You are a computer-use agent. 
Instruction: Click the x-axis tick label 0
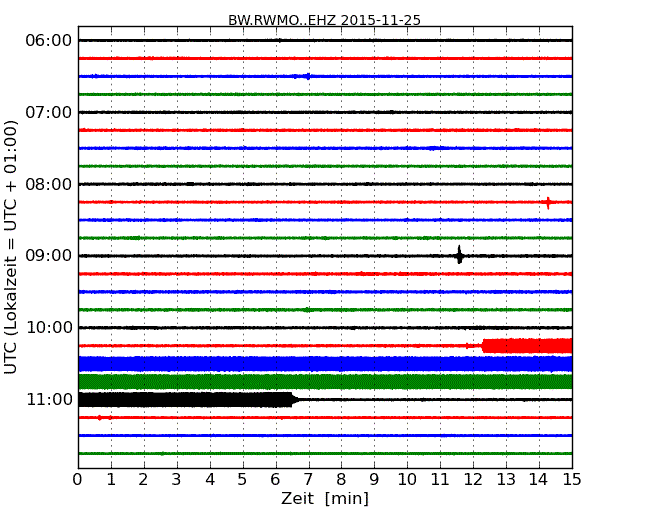(78, 479)
